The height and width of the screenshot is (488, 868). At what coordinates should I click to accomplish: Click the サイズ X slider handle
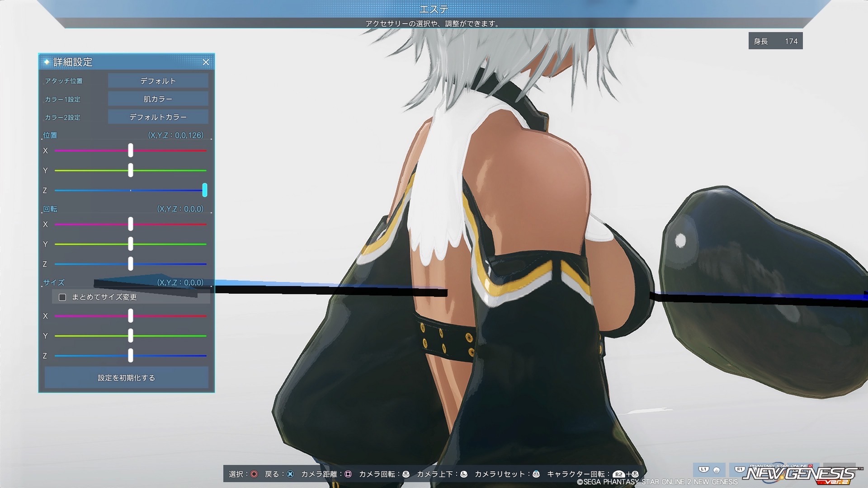click(x=131, y=316)
